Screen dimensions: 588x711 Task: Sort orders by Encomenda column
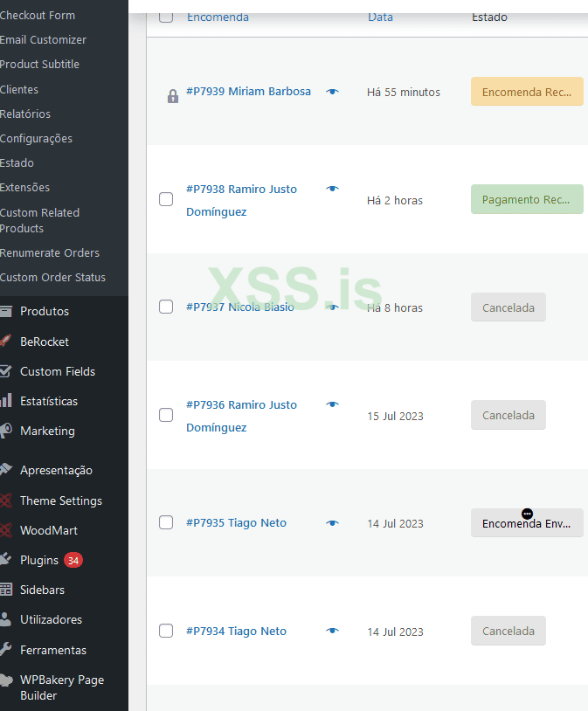[x=218, y=17]
